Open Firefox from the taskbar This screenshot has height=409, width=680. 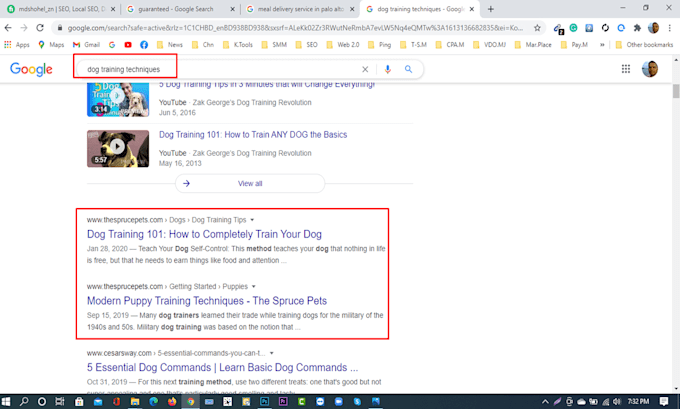click(172, 402)
